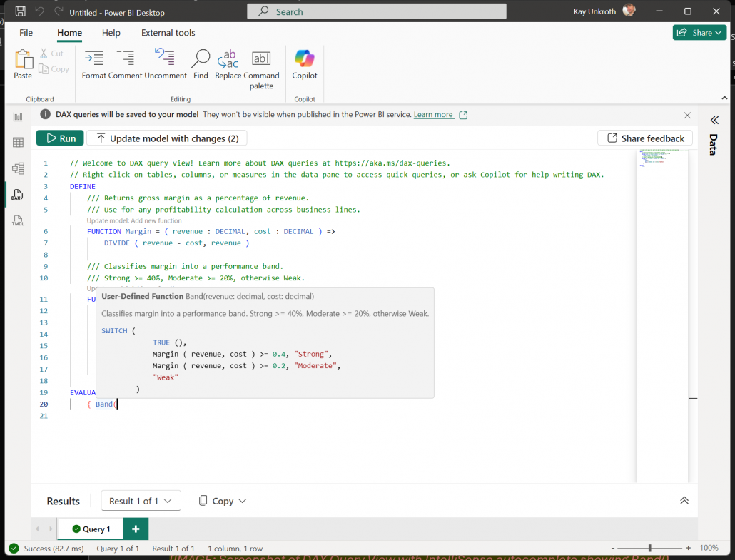The height and width of the screenshot is (560, 735).
Task: Open the Copy results dropdown arrow
Action: 242,501
